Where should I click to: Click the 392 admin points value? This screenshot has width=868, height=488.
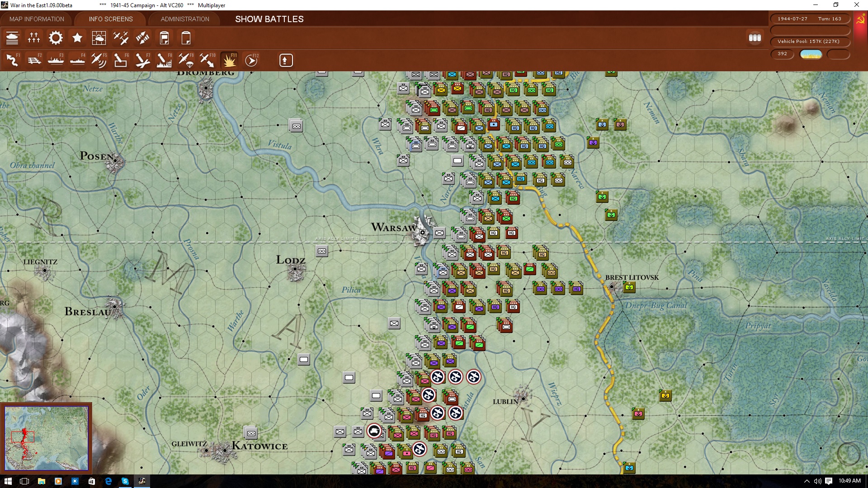pos(782,54)
